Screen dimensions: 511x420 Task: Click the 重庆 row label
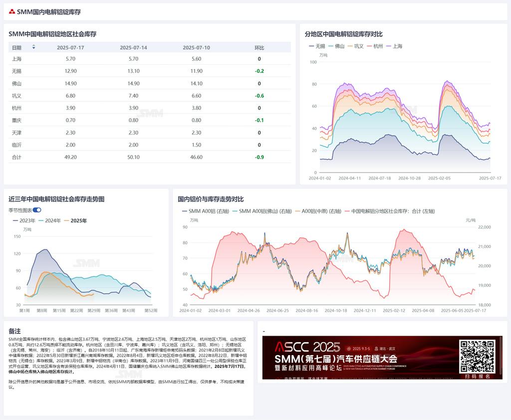pos(16,120)
